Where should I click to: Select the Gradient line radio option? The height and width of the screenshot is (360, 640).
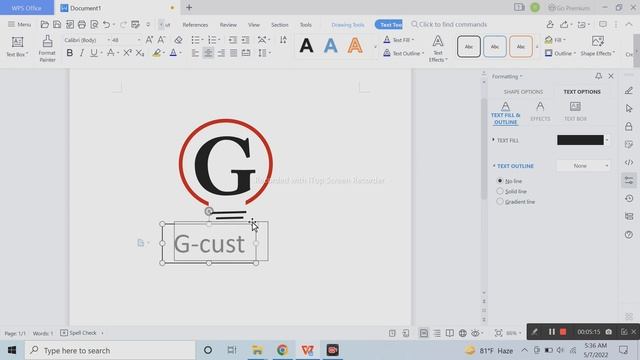[x=500, y=202]
